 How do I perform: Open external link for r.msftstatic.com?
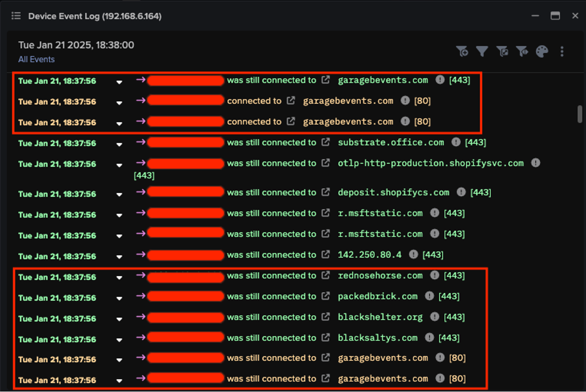coord(325,213)
